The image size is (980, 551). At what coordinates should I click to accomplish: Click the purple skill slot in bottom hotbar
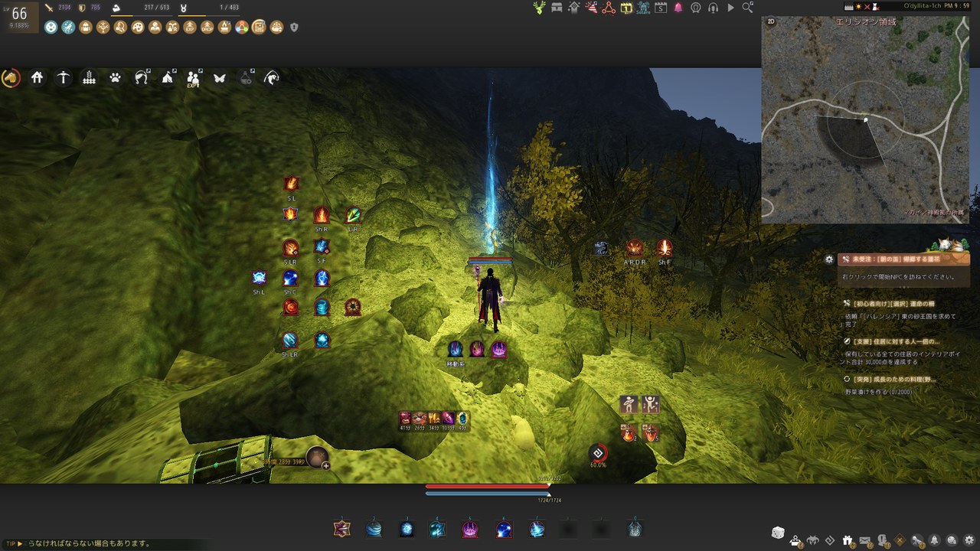coord(470,529)
